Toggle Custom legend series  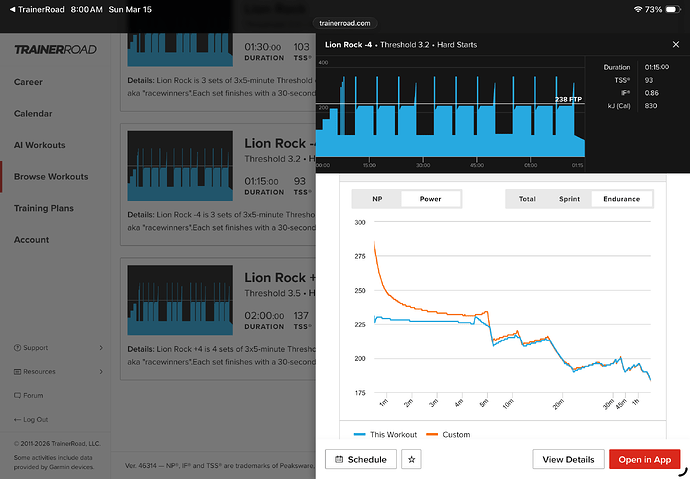point(448,435)
